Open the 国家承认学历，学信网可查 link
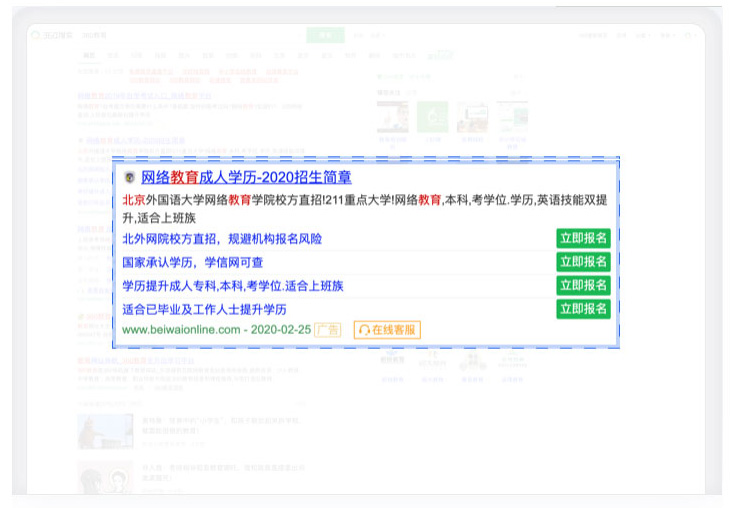This screenshot has height=508, width=732. [x=192, y=262]
